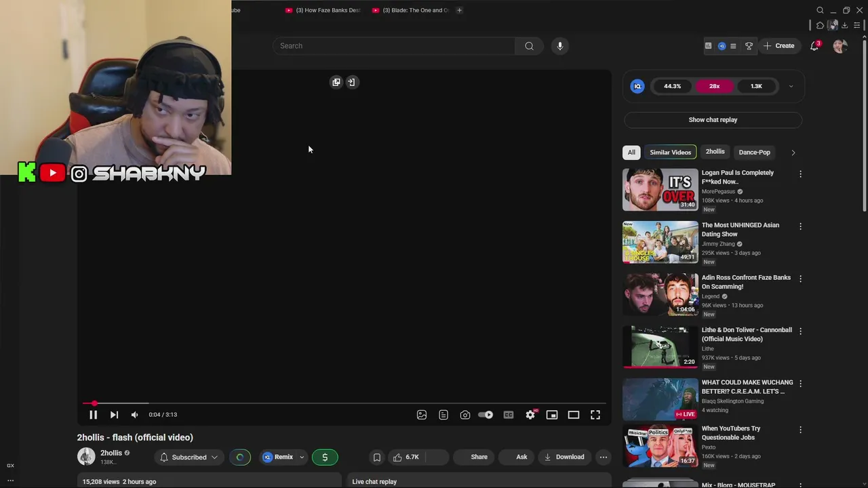Open options for Questionable Jobs video
This screenshot has width=868, height=488.
(800, 430)
